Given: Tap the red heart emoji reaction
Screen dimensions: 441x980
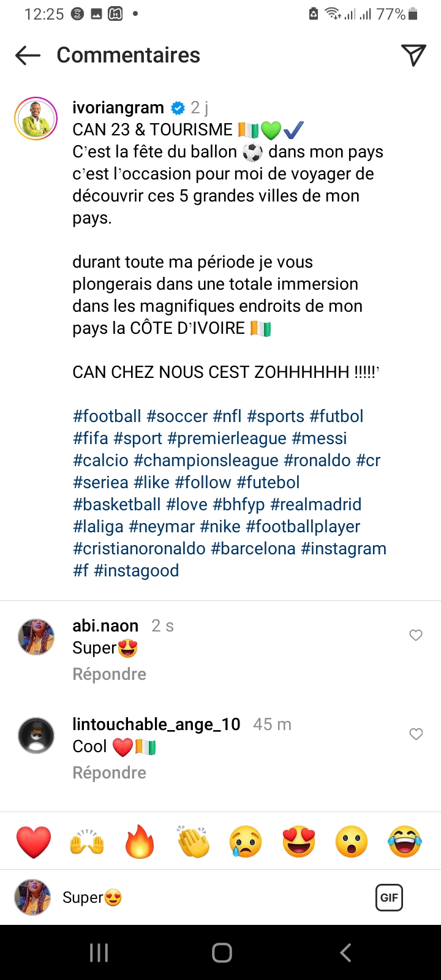Looking at the screenshot, I should coord(34,842).
